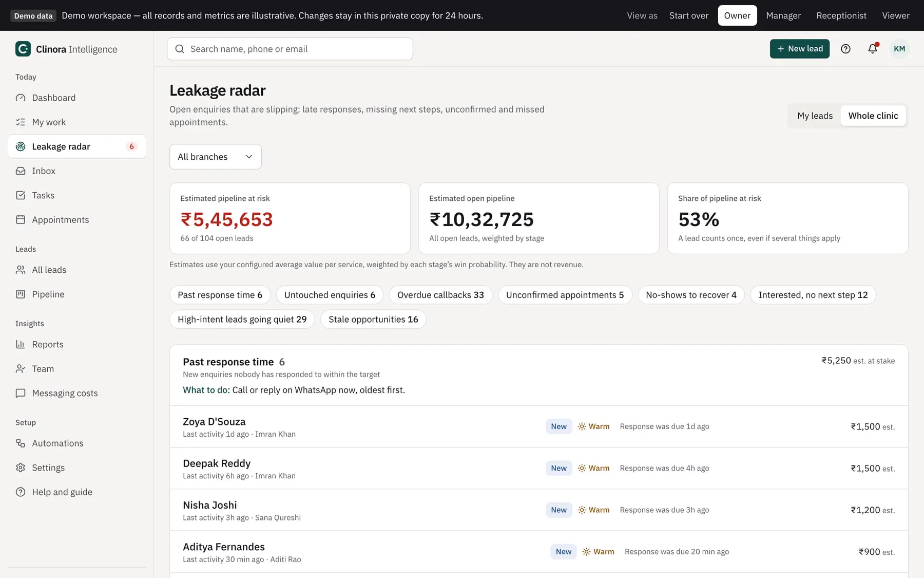Click the New lead button
Screen dimensions: 924x578
click(x=799, y=49)
